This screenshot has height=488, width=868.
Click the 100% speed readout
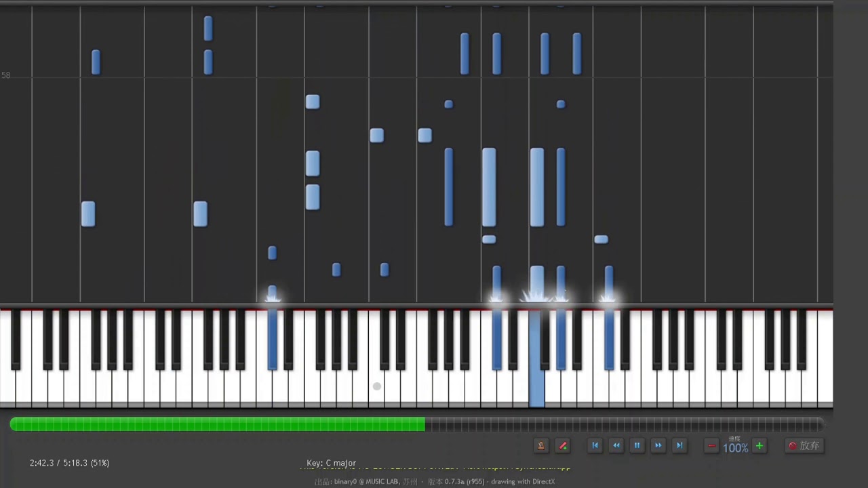735,448
